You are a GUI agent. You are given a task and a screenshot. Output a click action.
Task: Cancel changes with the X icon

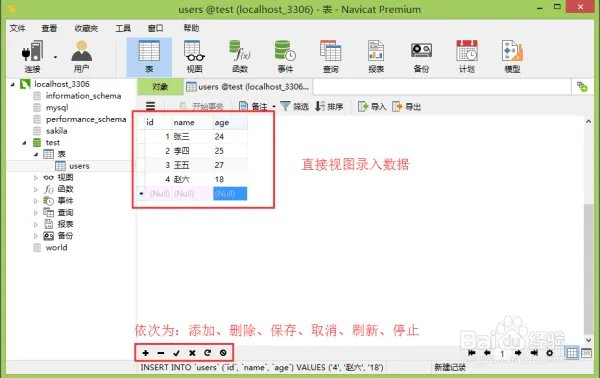point(192,353)
